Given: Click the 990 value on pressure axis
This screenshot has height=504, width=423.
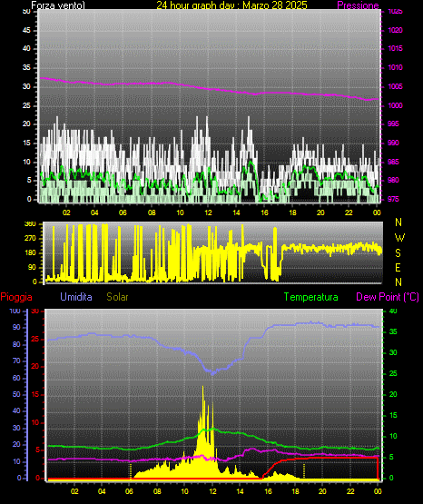Looking at the screenshot, I should (393, 143).
